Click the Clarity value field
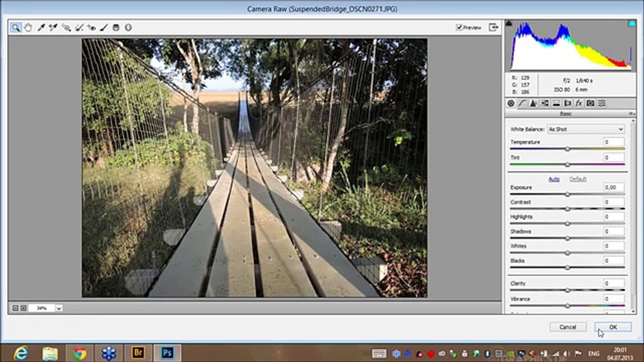The image size is (644, 362). [x=614, y=284]
